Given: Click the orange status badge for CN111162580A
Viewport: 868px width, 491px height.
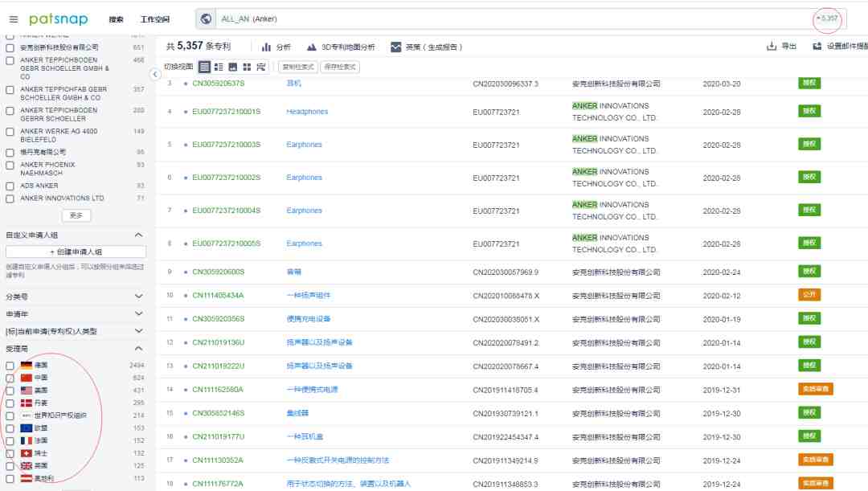Looking at the screenshot, I should click(816, 389).
